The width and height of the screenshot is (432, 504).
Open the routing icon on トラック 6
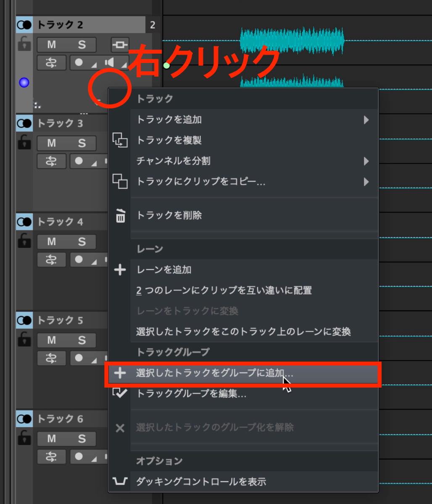[51, 457]
